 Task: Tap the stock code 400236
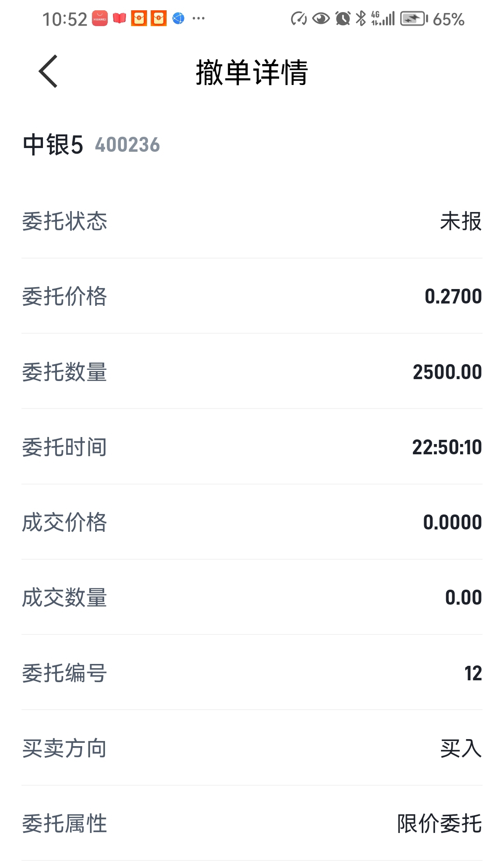click(127, 145)
